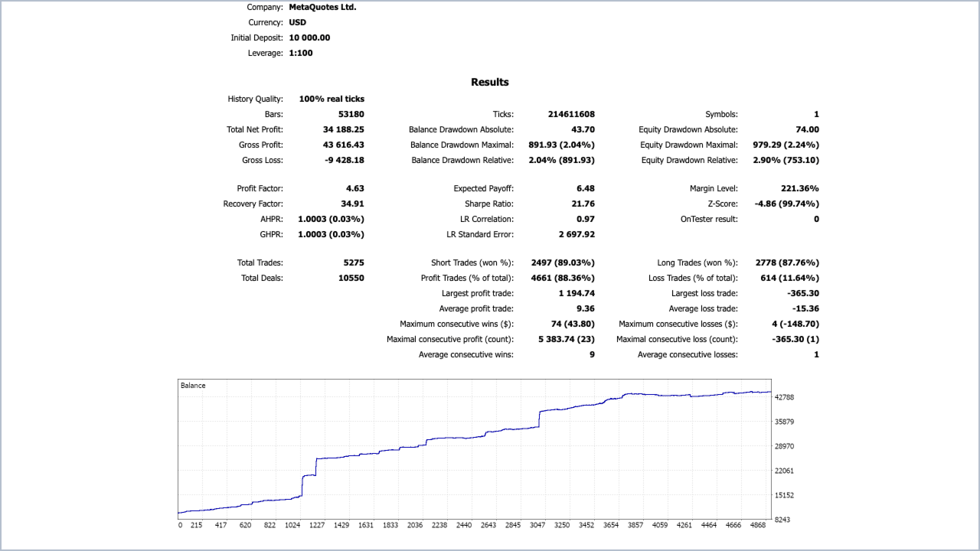Select the Z-Score value "-4.86 (99.74%)"
The image size is (980, 551).
click(786, 204)
